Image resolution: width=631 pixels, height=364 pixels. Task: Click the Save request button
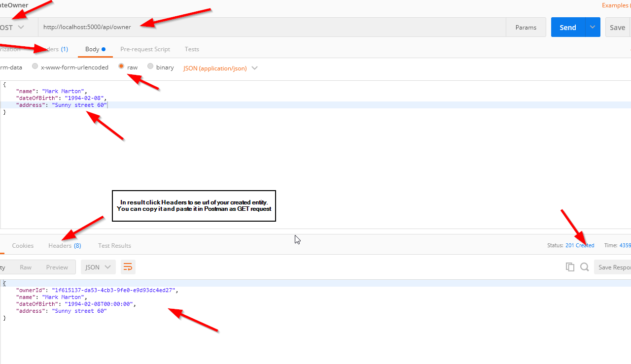(617, 27)
